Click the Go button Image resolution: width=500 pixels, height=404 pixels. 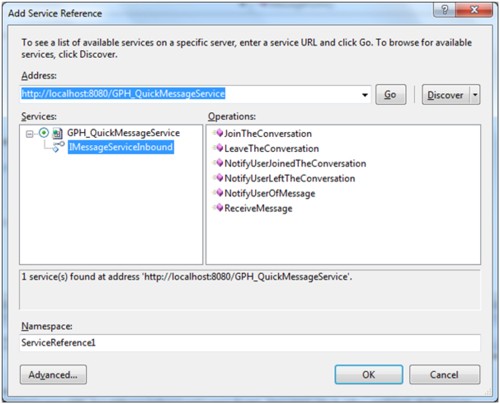(391, 95)
